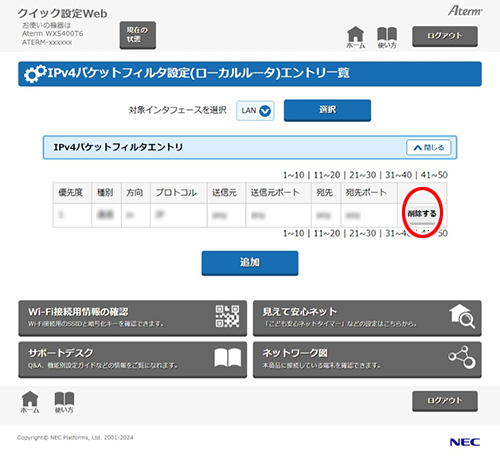The image size is (500, 474).
Task: Go to entries 11~20 in the bottom pager
Action: [x=327, y=233]
